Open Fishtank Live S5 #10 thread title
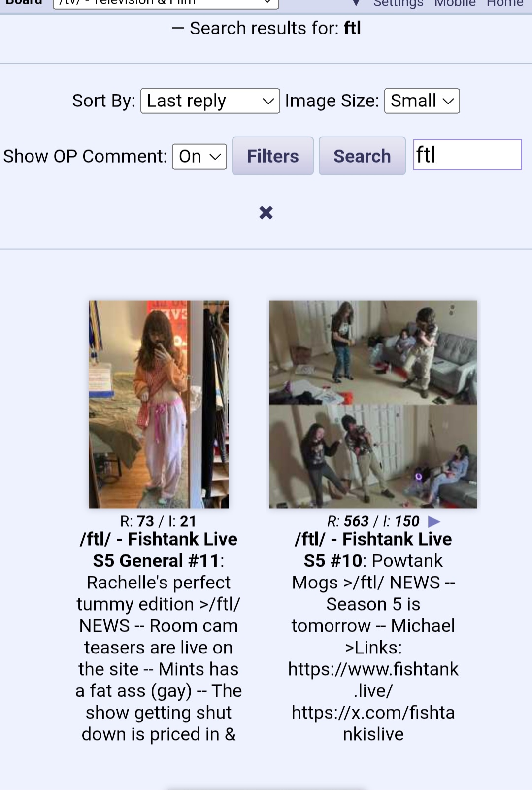The width and height of the screenshot is (532, 790). pos(373,550)
